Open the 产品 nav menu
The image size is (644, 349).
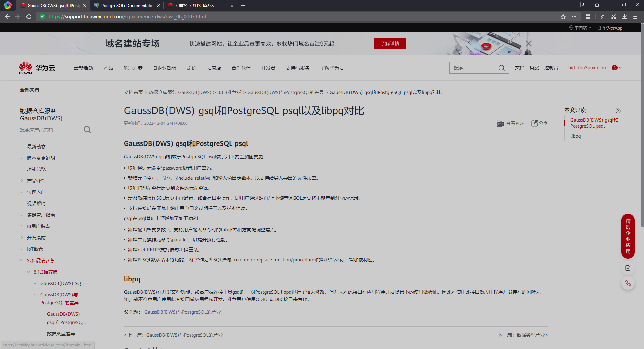(108, 68)
